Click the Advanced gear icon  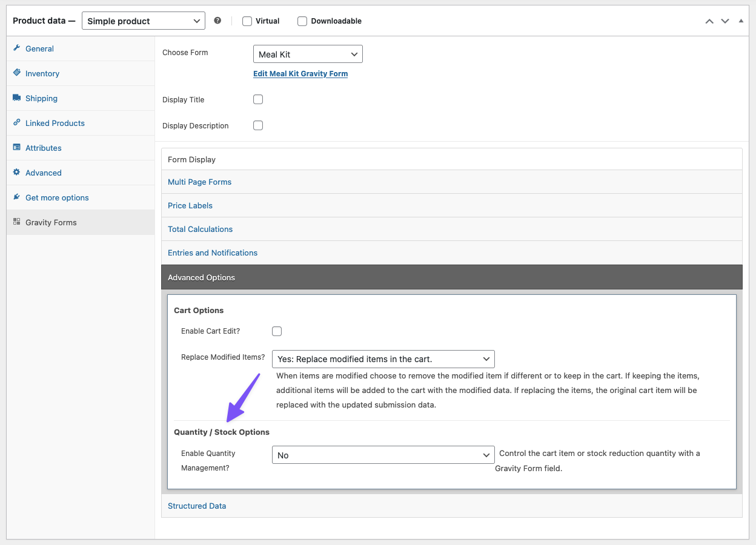(17, 173)
